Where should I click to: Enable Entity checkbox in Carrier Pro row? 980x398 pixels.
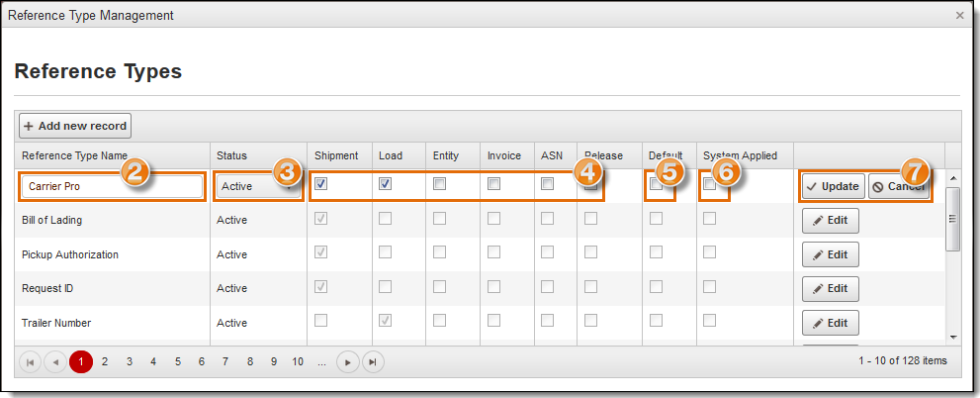(x=439, y=184)
